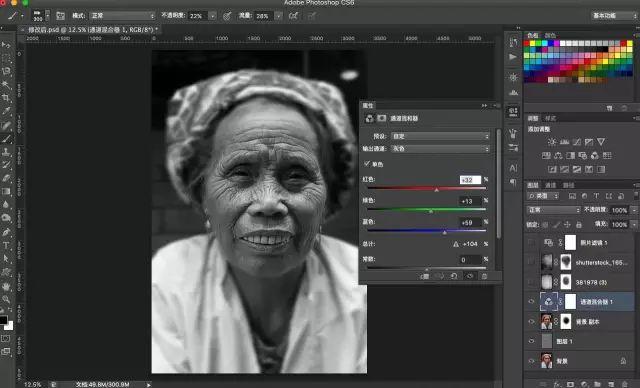Screen dimensions: 640x388
Task: Select the Zoom magnifier tool
Action: click(x=6, y=299)
